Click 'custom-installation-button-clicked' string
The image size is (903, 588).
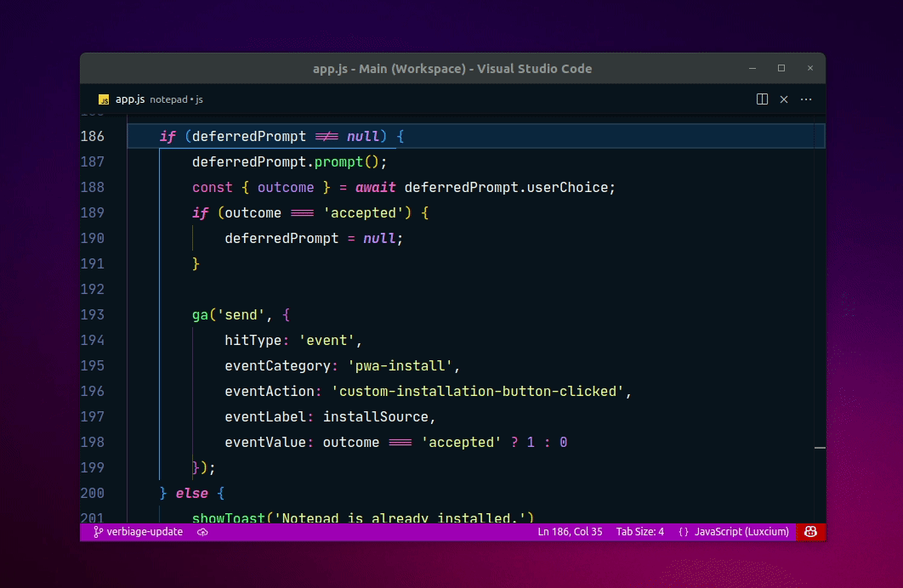[477, 391]
